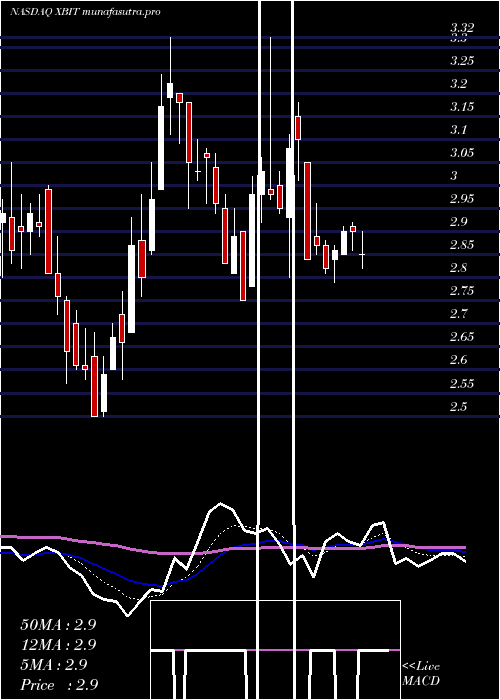The width and height of the screenshot is (500, 700).
Task: Click the 2.85 price axis label
Action: tap(462, 245)
